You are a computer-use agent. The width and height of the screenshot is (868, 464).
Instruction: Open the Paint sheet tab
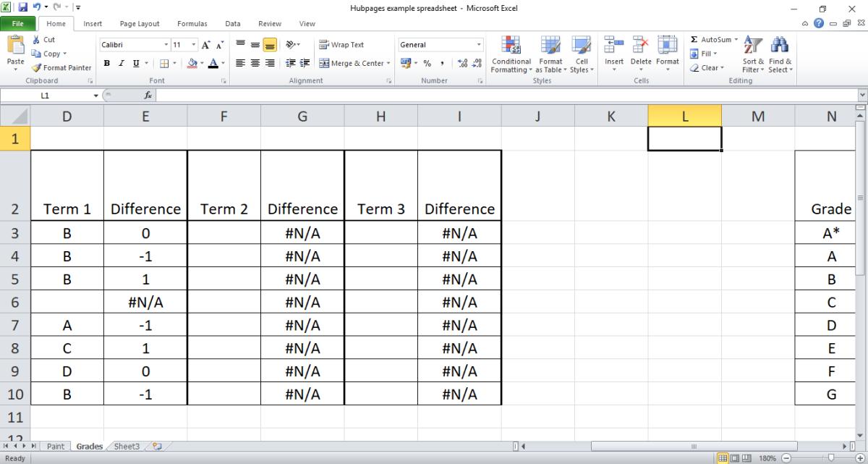point(56,446)
